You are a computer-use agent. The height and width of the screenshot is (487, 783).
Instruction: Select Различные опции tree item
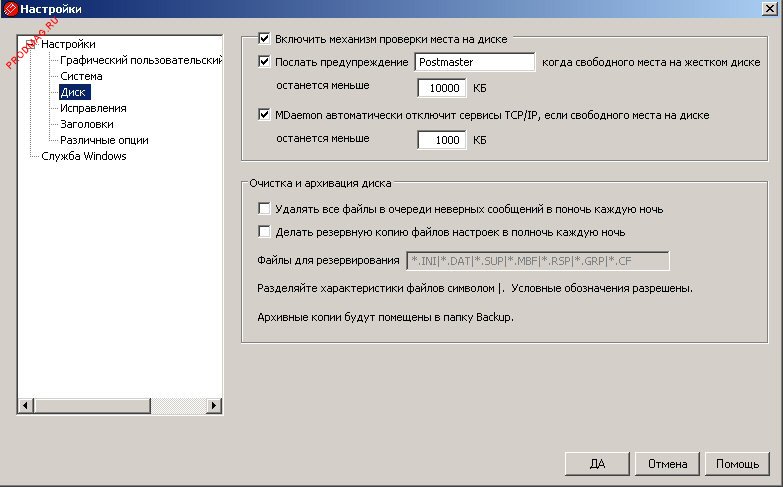pyautogui.click(x=104, y=140)
